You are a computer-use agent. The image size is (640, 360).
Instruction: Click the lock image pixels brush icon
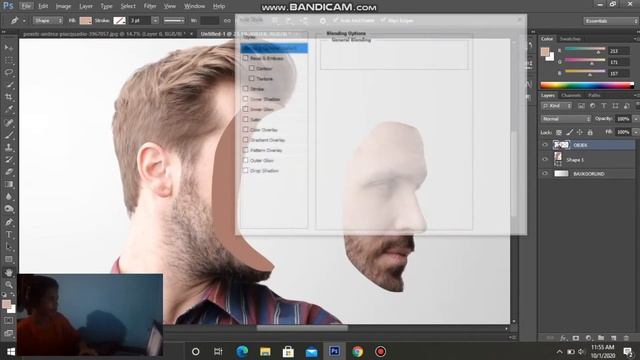point(569,132)
